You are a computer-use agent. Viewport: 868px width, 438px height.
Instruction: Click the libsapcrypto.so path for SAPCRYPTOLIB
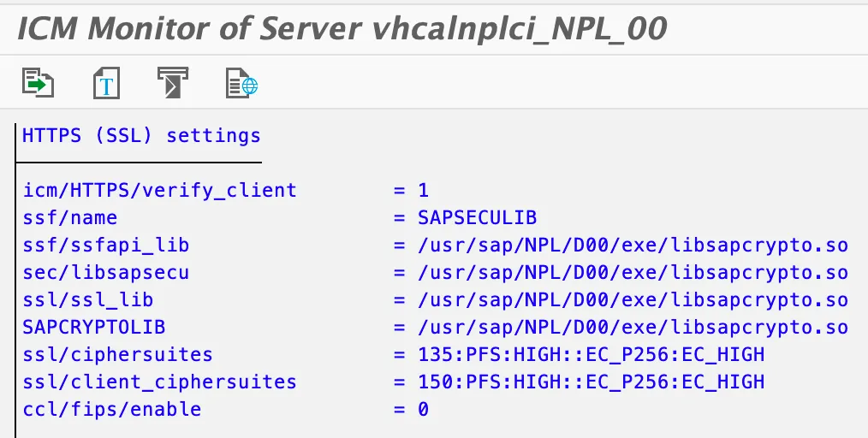pos(633,328)
